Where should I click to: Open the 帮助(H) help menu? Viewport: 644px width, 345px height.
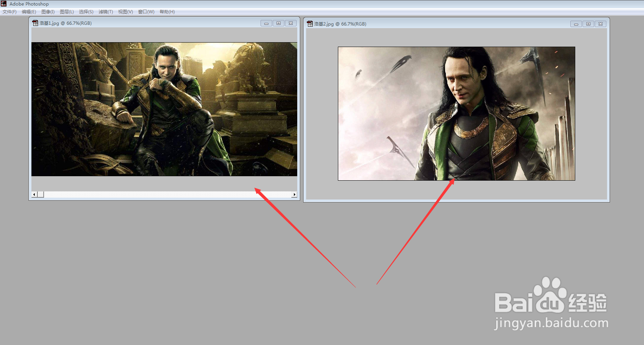coord(167,12)
